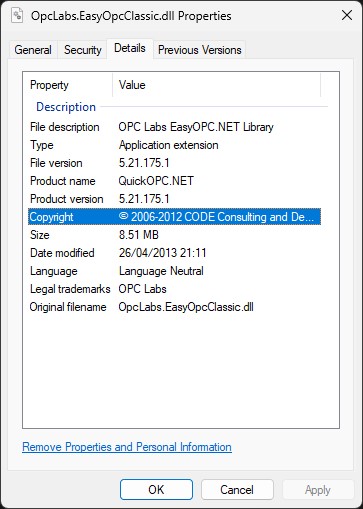Click the File version value 5.21.175.1
This screenshot has width=363, height=509.
pos(144,163)
